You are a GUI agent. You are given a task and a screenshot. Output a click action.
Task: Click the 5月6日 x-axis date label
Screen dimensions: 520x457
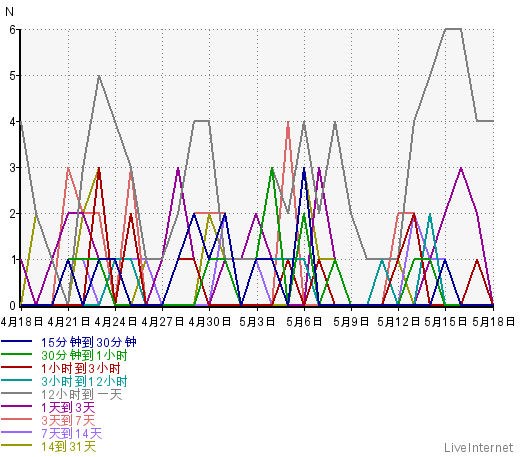click(304, 322)
